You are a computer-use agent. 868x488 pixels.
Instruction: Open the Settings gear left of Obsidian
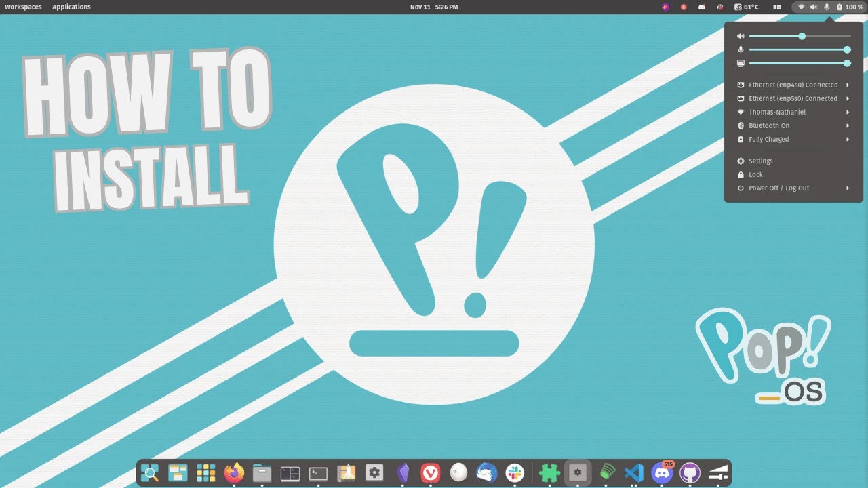coord(374,472)
